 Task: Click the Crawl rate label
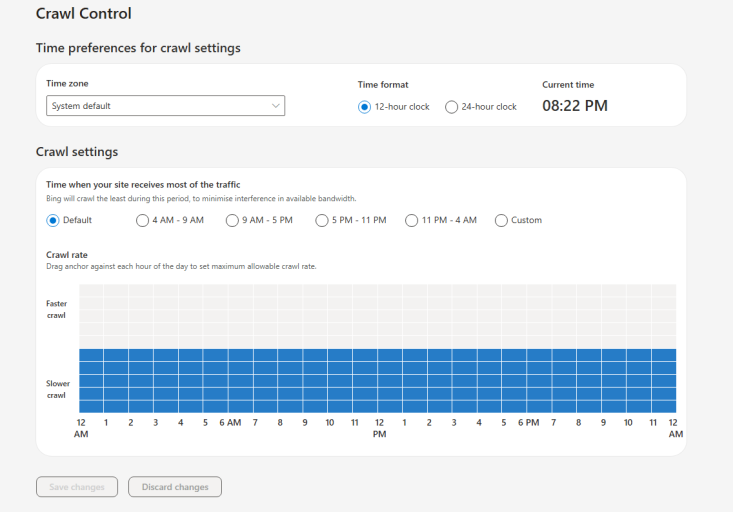66,255
